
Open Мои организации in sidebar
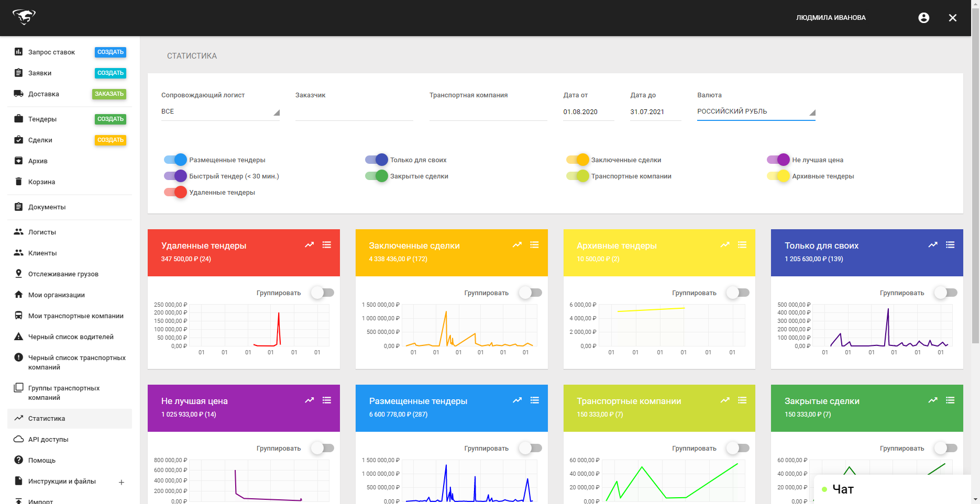tap(57, 295)
